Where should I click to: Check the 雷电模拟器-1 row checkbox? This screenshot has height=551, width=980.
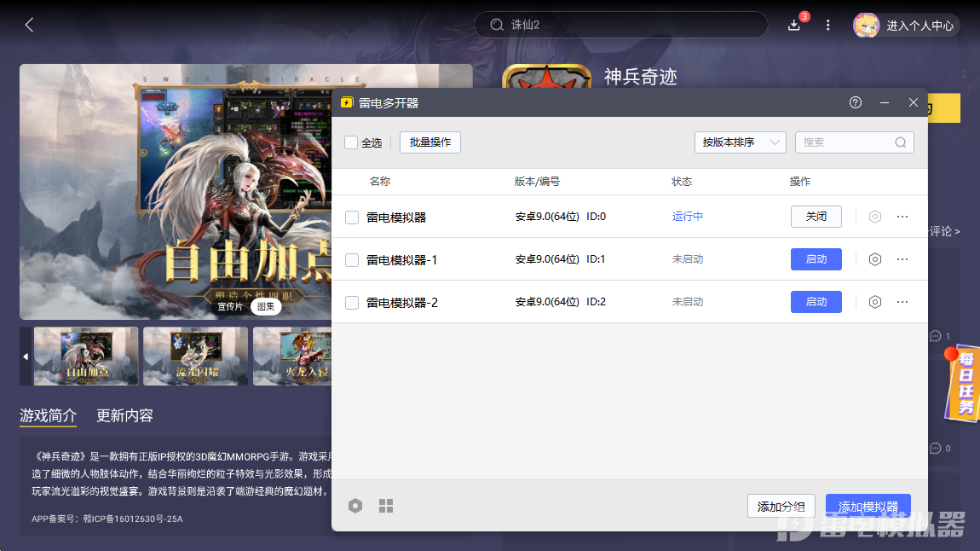tap(352, 259)
